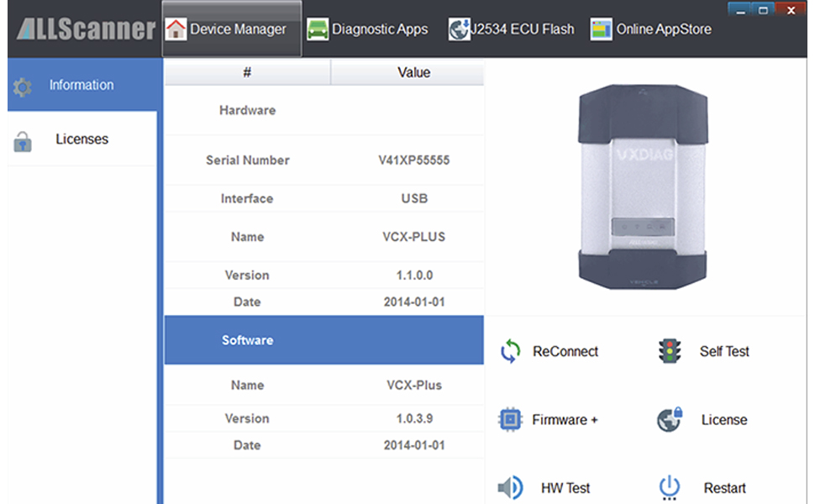
Task: Minimize the ALLScanner window
Action: click(x=740, y=9)
